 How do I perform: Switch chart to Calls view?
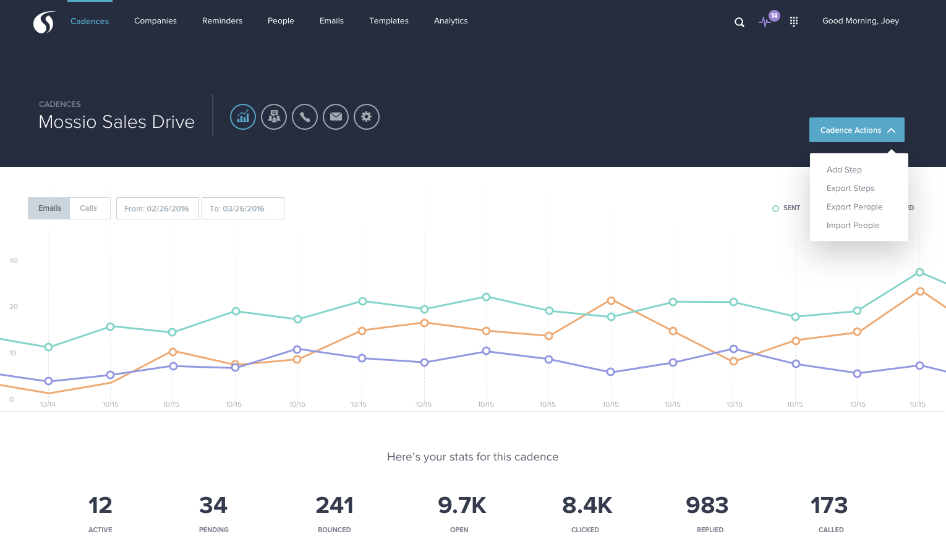tap(89, 208)
